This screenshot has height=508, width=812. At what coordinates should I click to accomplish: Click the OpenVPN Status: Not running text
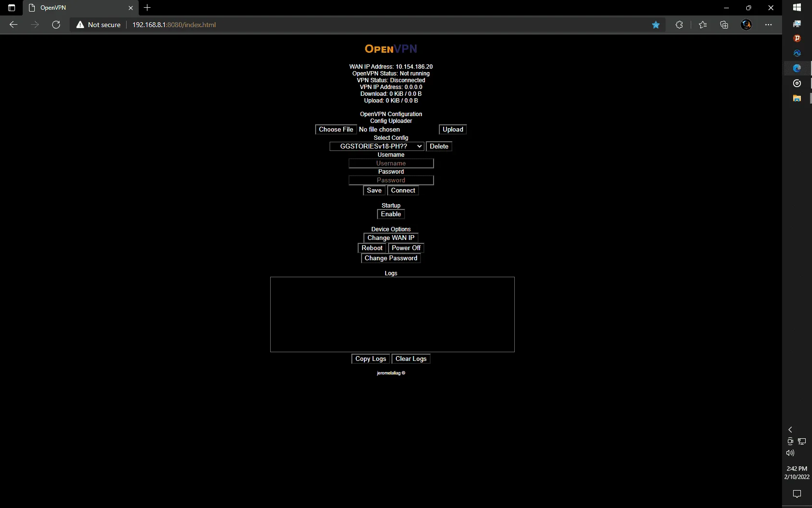(x=391, y=74)
